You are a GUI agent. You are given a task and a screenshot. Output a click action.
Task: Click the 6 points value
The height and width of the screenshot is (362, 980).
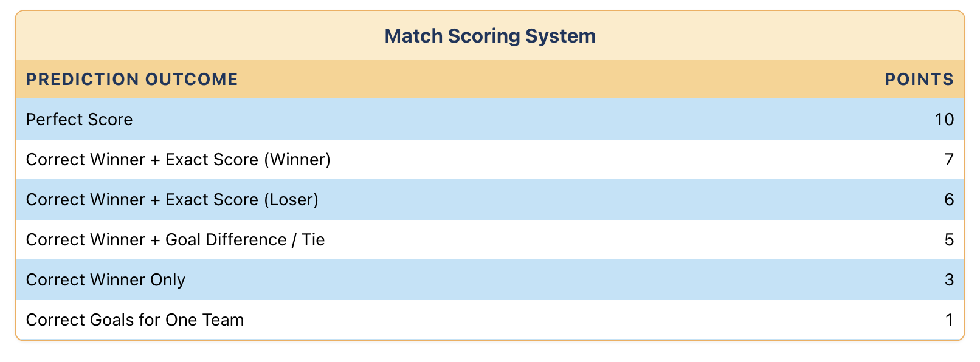click(x=949, y=199)
